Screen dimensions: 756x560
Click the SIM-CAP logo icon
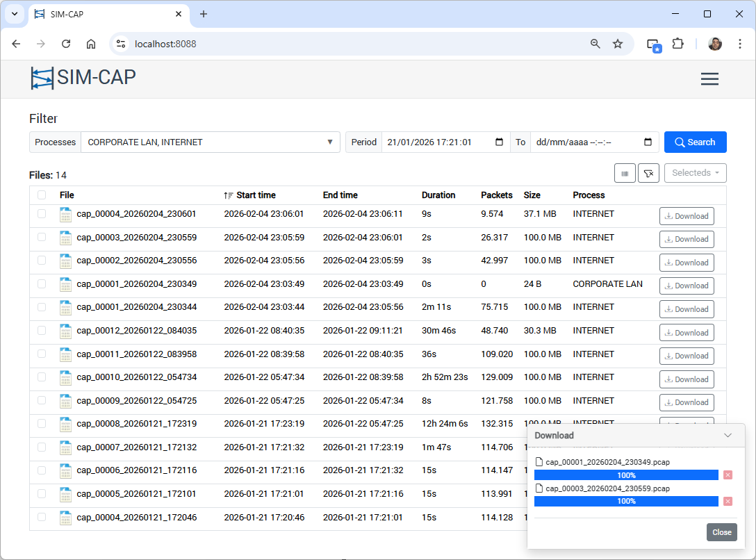[42, 79]
